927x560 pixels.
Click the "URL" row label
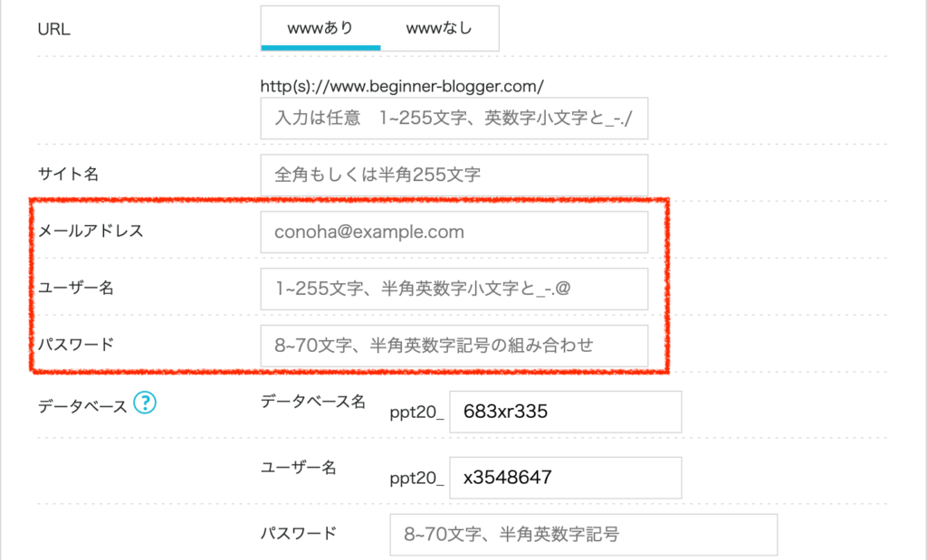pyautogui.click(x=53, y=30)
